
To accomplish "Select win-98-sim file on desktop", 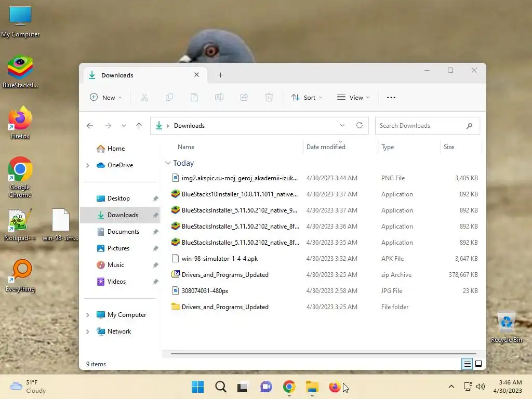I will click(60, 224).
